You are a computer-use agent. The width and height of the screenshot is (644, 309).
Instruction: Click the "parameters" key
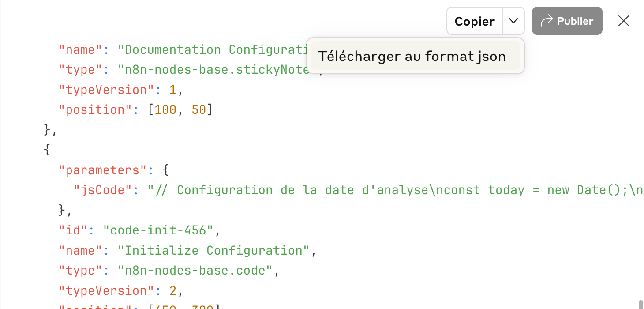pos(103,170)
